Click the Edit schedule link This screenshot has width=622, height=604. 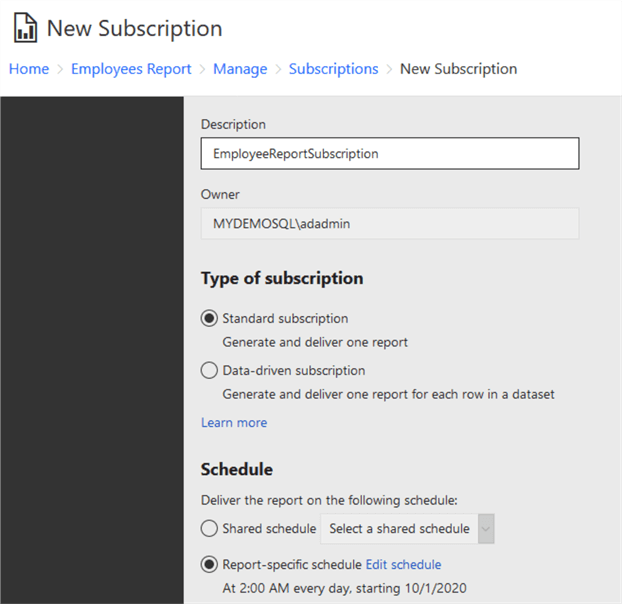[x=403, y=565]
